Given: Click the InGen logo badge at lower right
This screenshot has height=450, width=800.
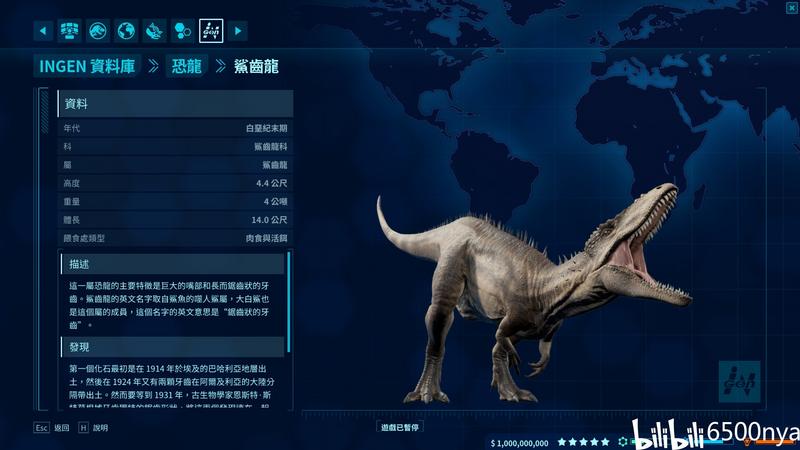Looking at the screenshot, I should 739,381.
